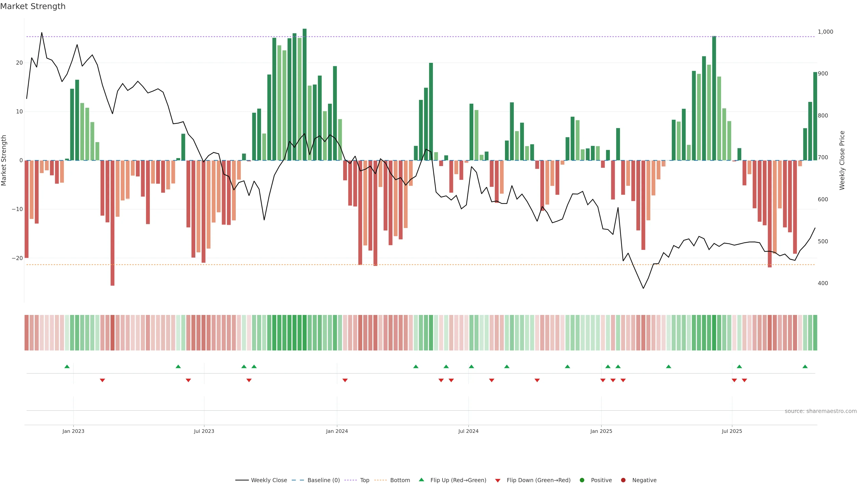Click the first red flip-down triangle marker
868x488 pixels.
click(102, 380)
